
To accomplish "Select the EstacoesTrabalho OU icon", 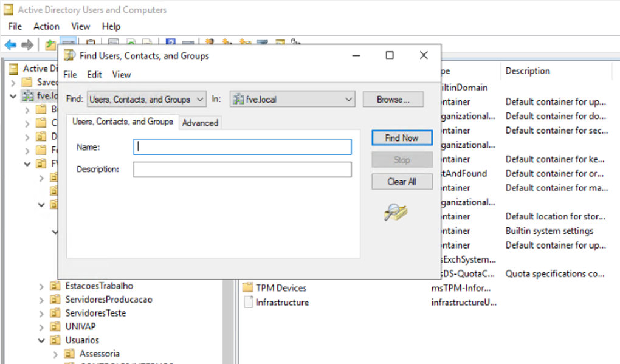I will click(55, 286).
